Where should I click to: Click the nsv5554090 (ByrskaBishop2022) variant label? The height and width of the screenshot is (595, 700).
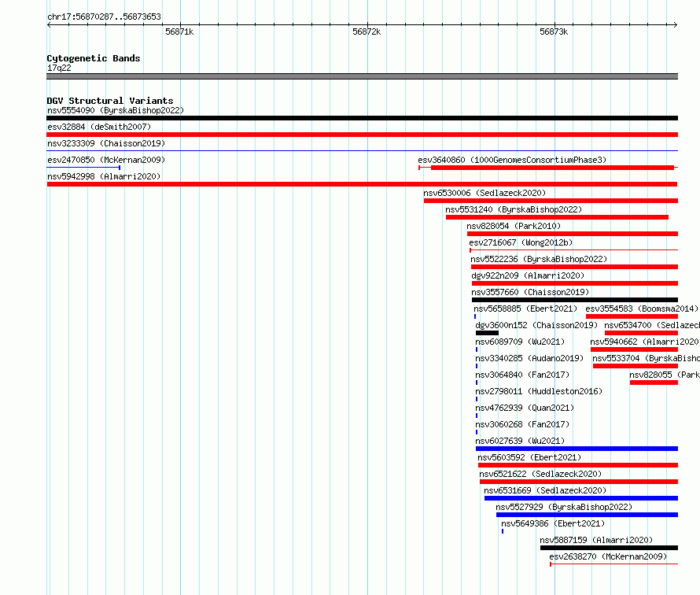pyautogui.click(x=116, y=110)
